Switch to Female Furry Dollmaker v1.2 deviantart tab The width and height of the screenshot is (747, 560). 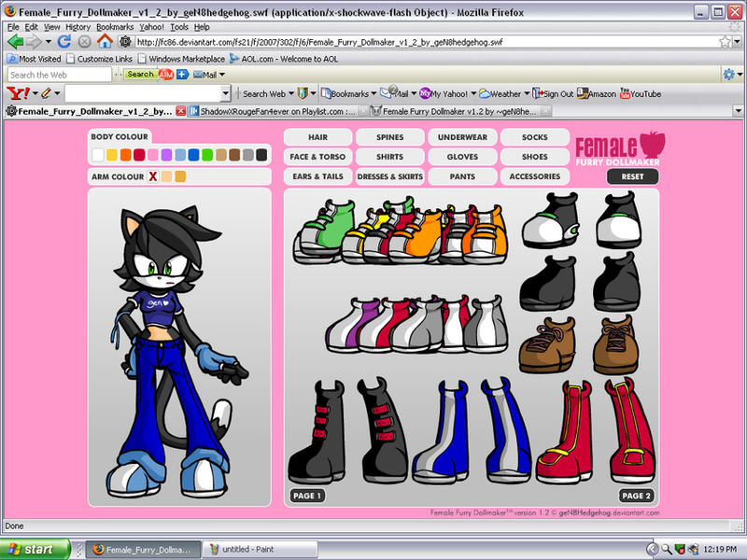(x=460, y=111)
